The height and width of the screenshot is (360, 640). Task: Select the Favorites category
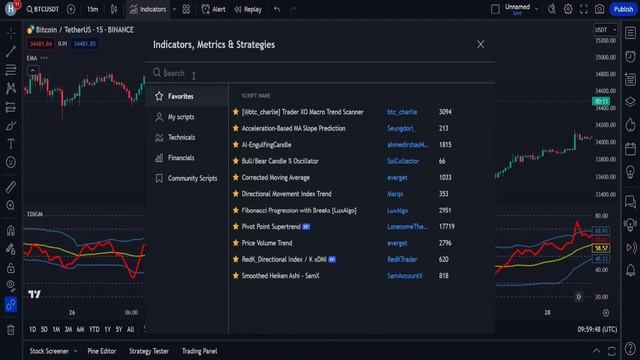click(x=187, y=96)
